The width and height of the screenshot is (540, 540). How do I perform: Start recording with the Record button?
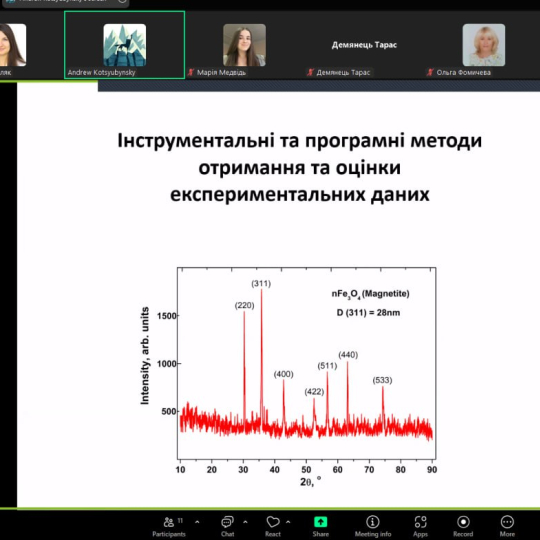(463, 526)
